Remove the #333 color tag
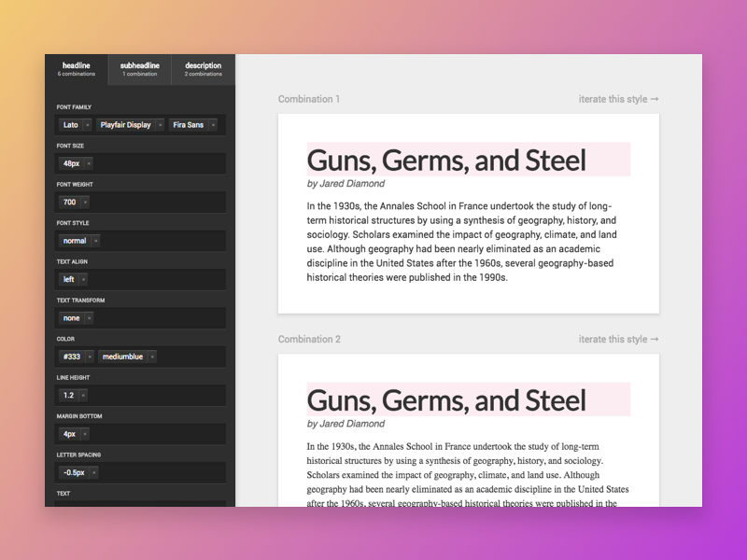Screen dimensions: 747x560 click(x=90, y=357)
